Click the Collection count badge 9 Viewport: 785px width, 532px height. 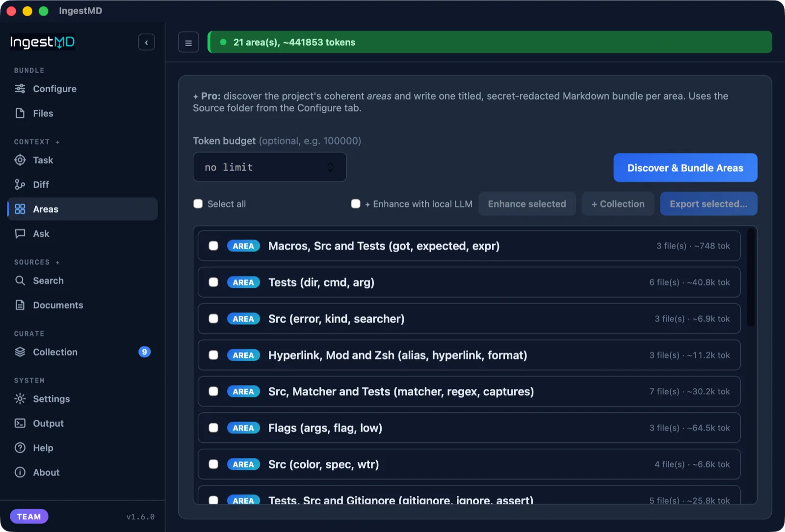(x=144, y=352)
